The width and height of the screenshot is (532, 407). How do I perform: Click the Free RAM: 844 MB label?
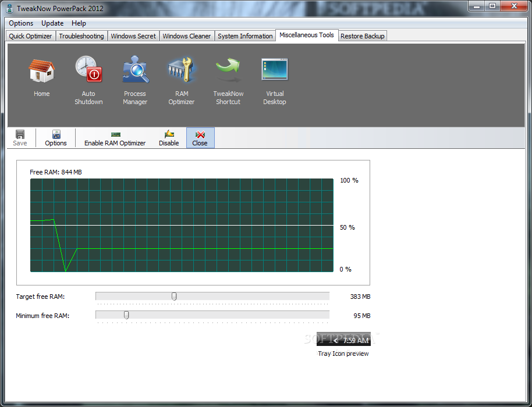pyautogui.click(x=56, y=172)
